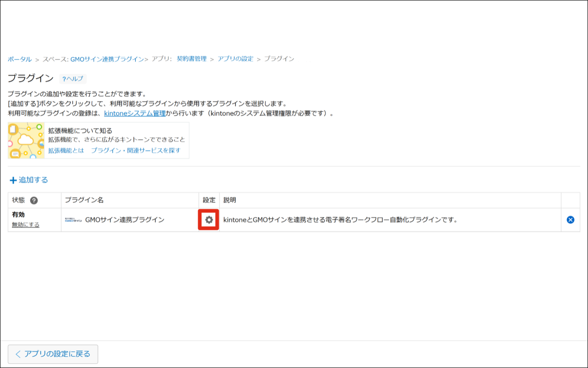Navigate to ポータル breadcrumb

point(20,59)
